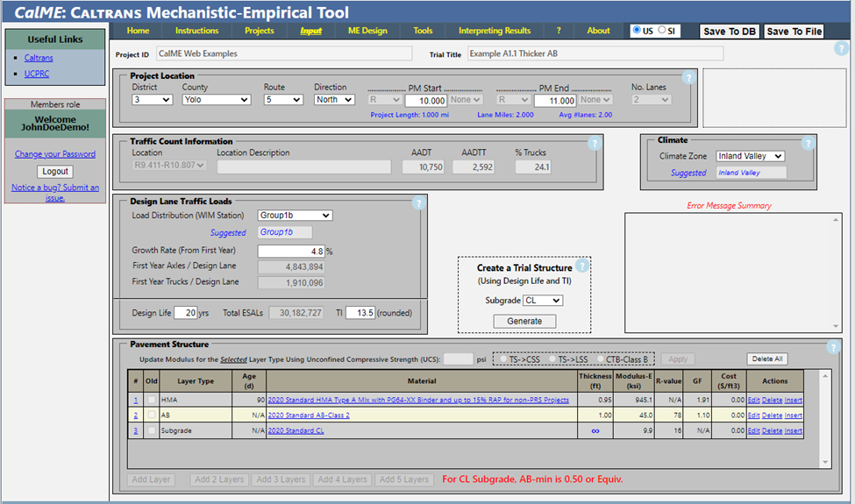855x504 pixels.
Task: Click help icon beside Create a Trial Structure
Action: [581, 266]
